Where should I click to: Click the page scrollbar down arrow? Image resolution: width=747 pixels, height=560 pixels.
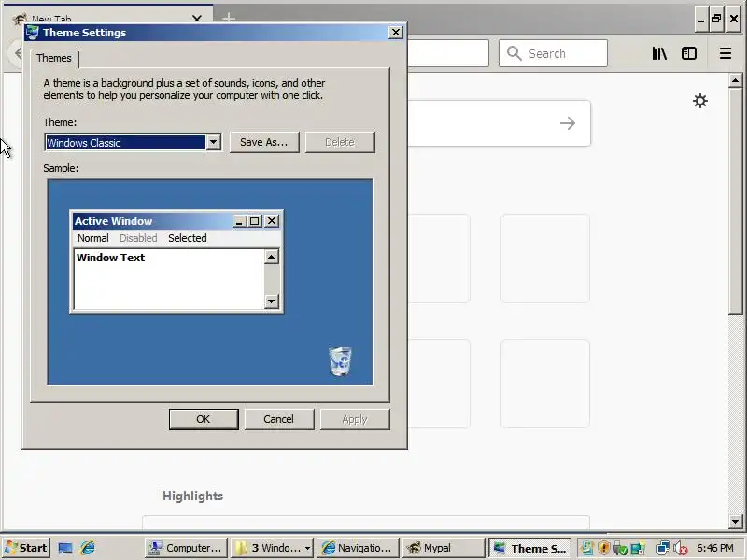pyautogui.click(x=735, y=522)
